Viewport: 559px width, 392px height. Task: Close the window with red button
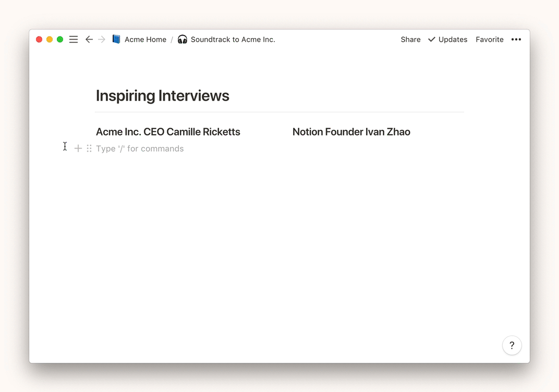tap(39, 40)
